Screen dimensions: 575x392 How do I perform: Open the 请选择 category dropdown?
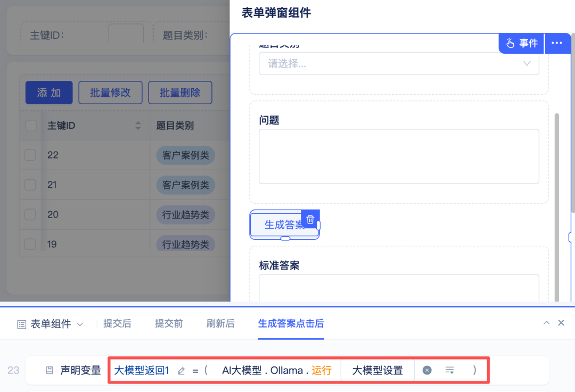click(x=398, y=64)
